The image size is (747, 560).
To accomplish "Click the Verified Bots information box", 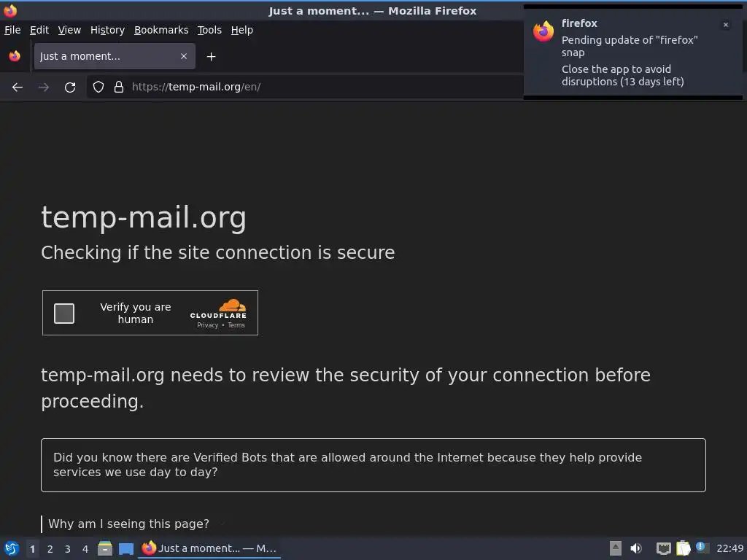I will (x=373, y=464).
